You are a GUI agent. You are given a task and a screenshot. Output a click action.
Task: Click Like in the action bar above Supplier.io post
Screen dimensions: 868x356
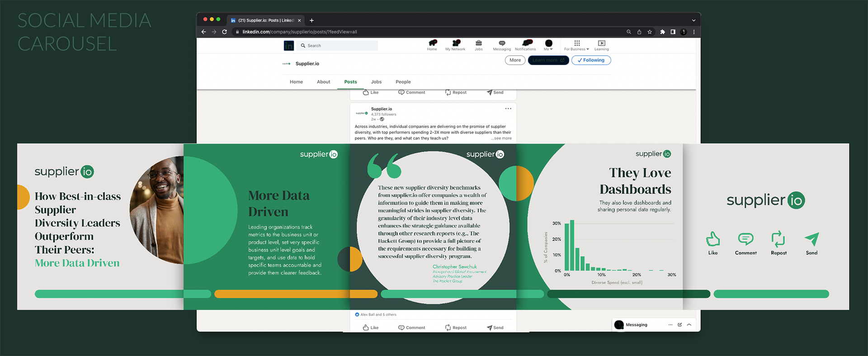click(371, 92)
